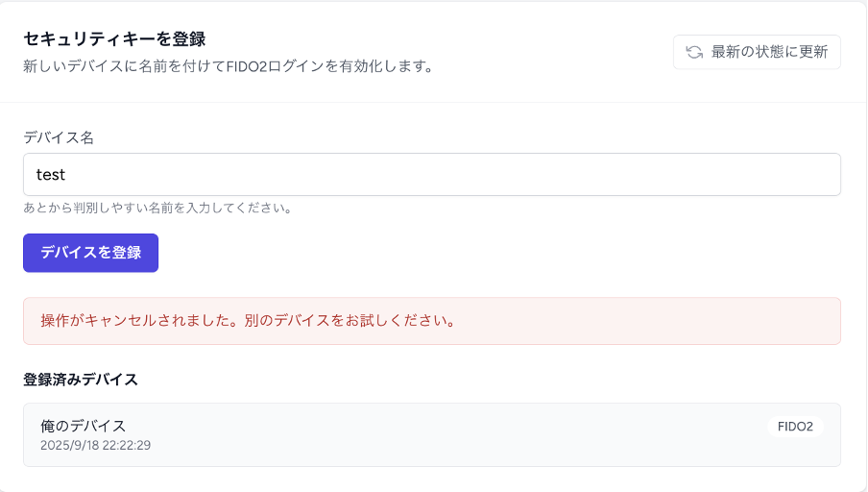Image resolution: width=868 pixels, height=492 pixels.
Task: Click the セキュリティキーを登録 heading
Action: click(114, 39)
